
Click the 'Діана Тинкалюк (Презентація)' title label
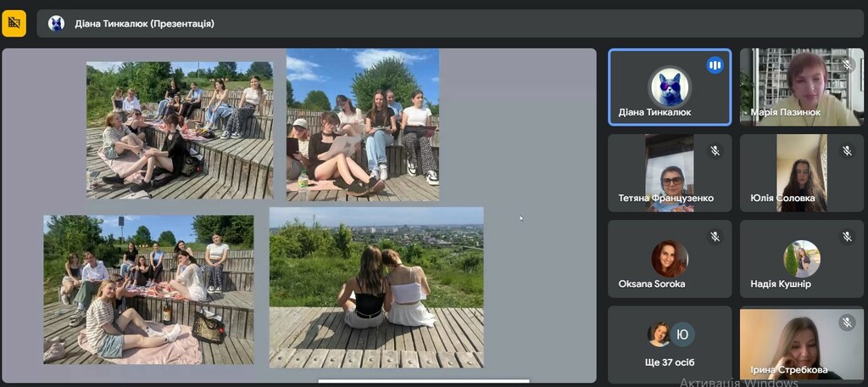pyautogui.click(x=144, y=24)
